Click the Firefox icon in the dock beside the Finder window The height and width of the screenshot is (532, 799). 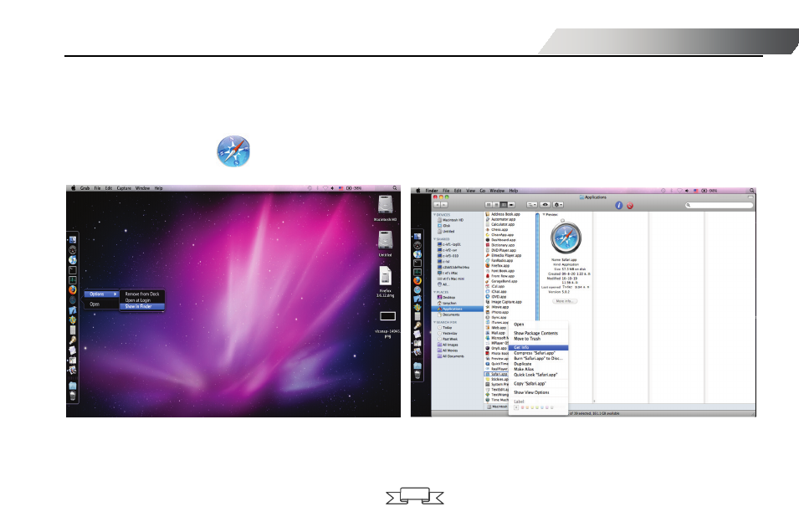pyautogui.click(x=417, y=280)
